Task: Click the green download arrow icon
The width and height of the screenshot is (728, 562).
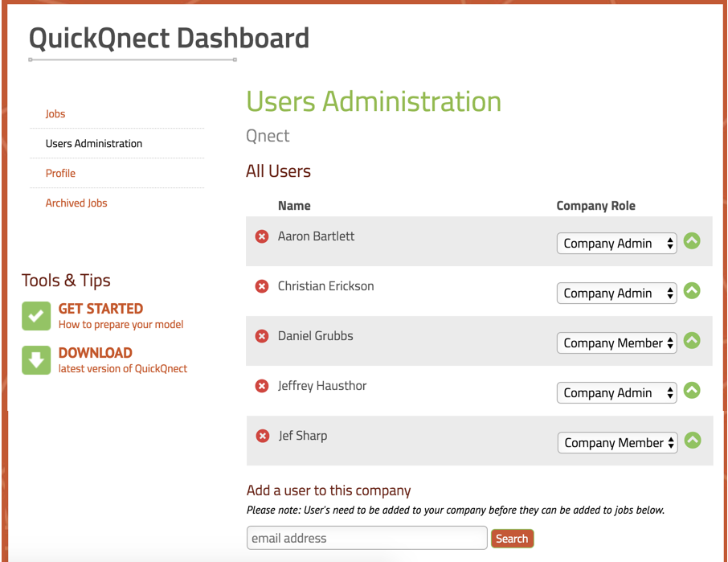Action: 36,360
